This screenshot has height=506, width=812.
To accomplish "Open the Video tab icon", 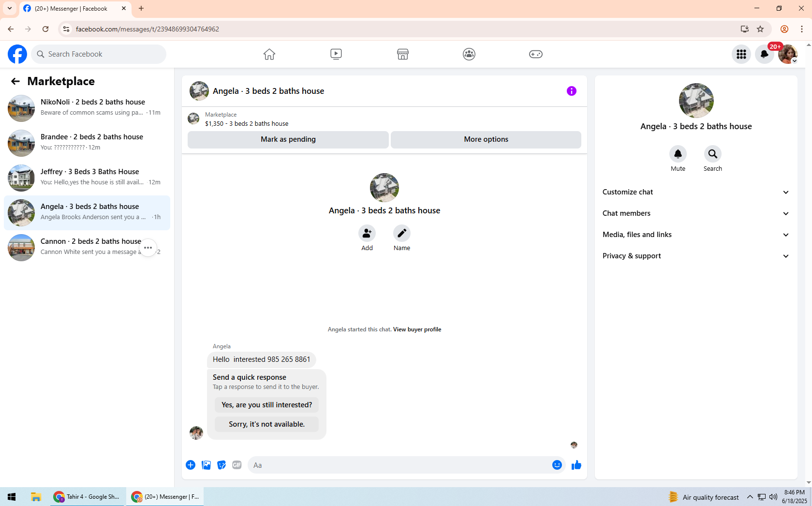I will pyautogui.click(x=336, y=54).
